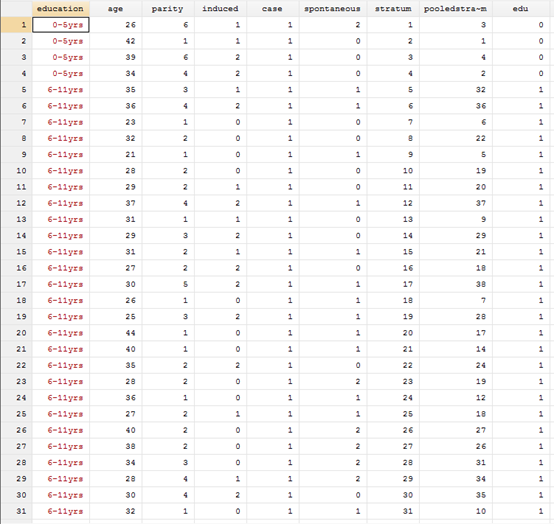The width and height of the screenshot is (554, 524).
Task: Click the education cell in row 4
Action: [x=61, y=73]
